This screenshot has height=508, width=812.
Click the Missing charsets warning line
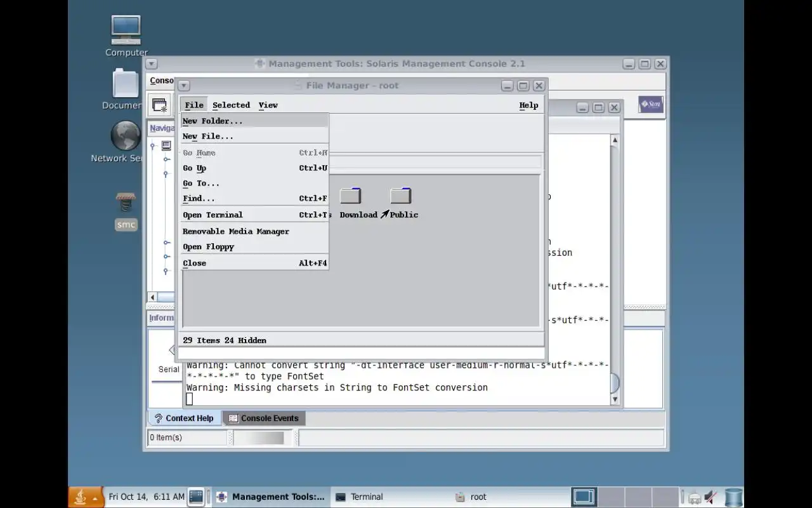337,387
